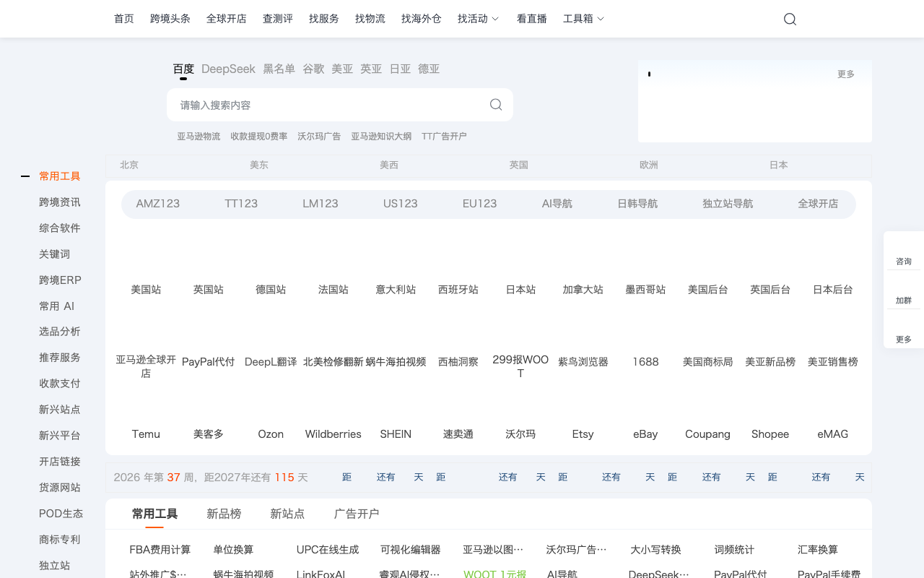This screenshot has width=924, height=578.
Task: Visit the 1688 link
Action: tap(645, 362)
